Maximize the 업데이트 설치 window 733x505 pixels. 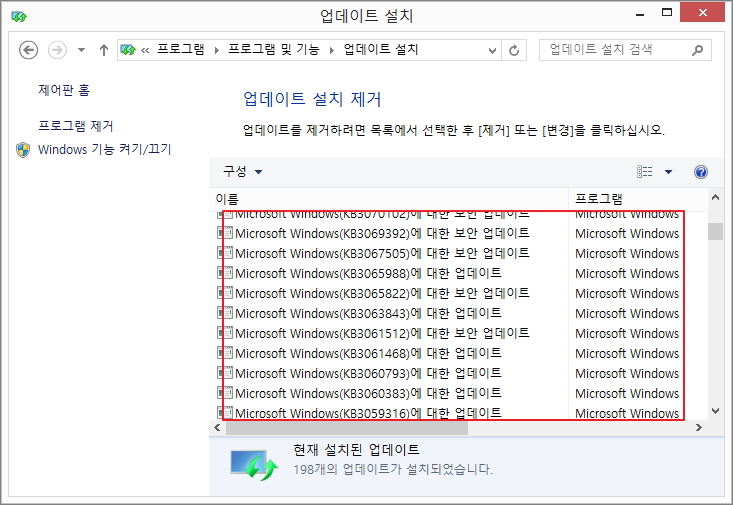pyautogui.click(x=667, y=13)
